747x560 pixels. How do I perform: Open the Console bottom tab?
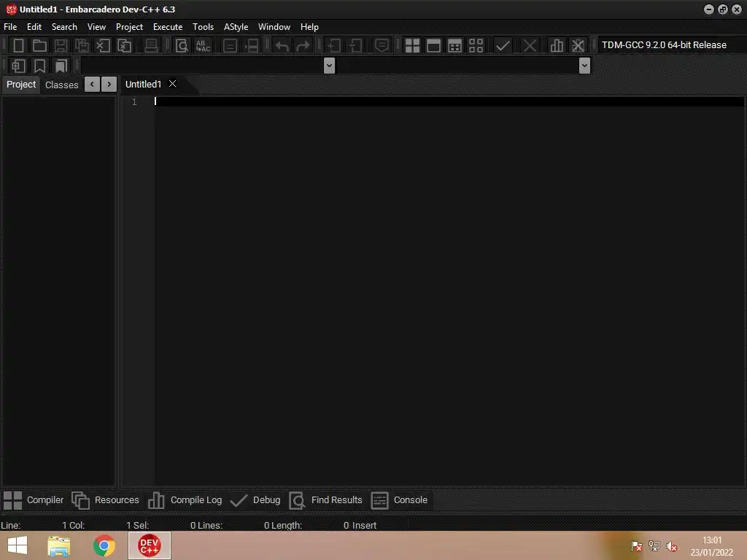[x=399, y=500]
